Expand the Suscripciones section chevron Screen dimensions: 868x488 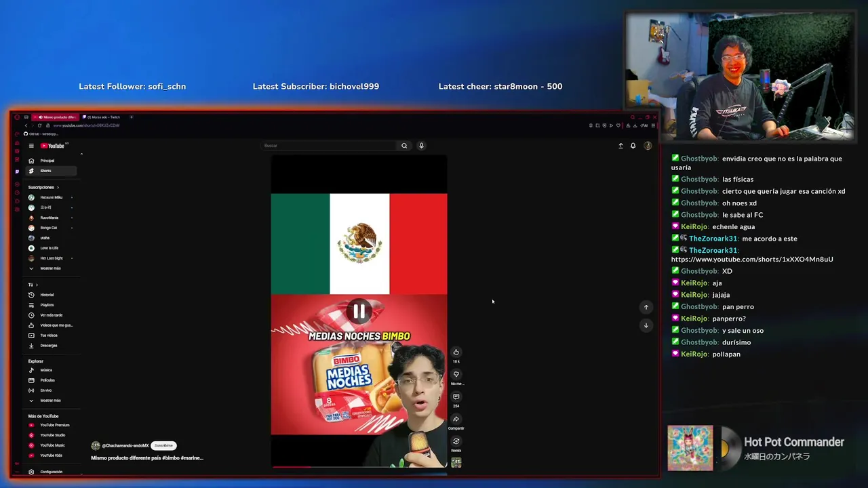(58, 187)
